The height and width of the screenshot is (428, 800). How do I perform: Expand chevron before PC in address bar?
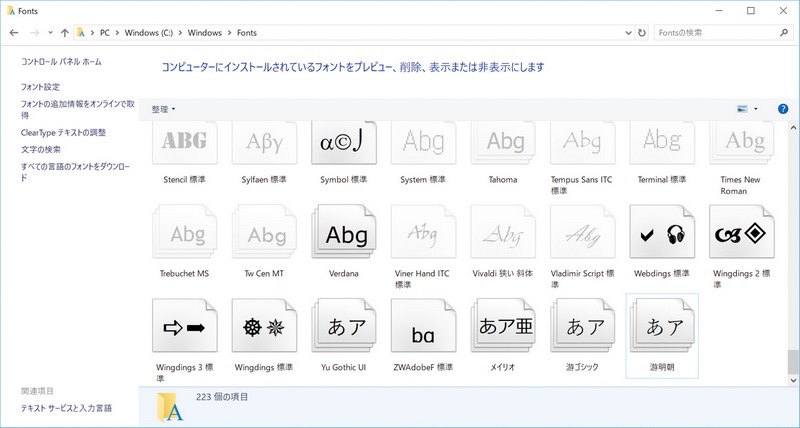[92, 33]
